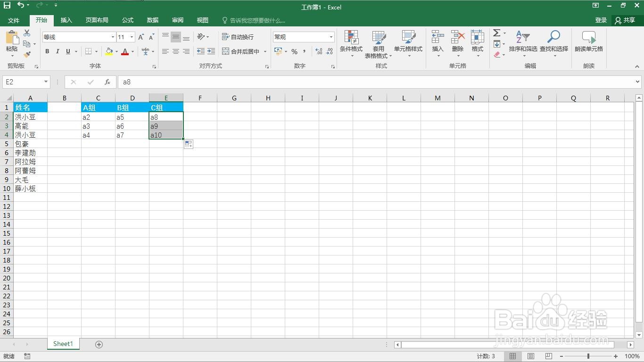Open the font color dropdown arrow
The width and height of the screenshot is (644, 362).
click(x=132, y=51)
